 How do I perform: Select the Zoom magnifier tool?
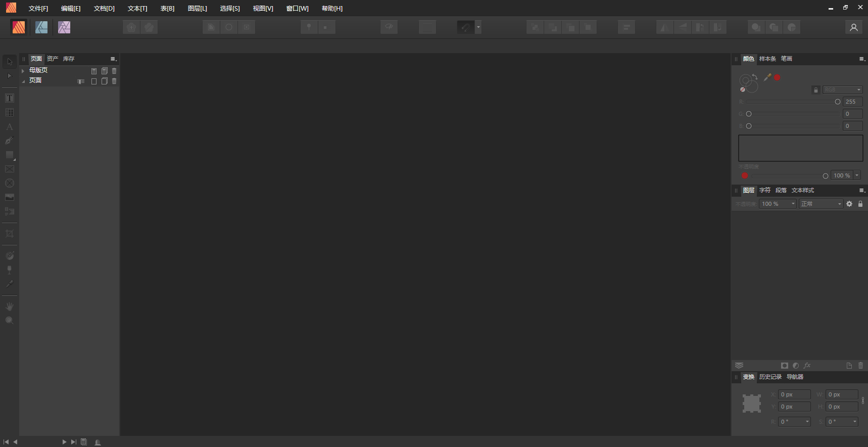pos(10,321)
